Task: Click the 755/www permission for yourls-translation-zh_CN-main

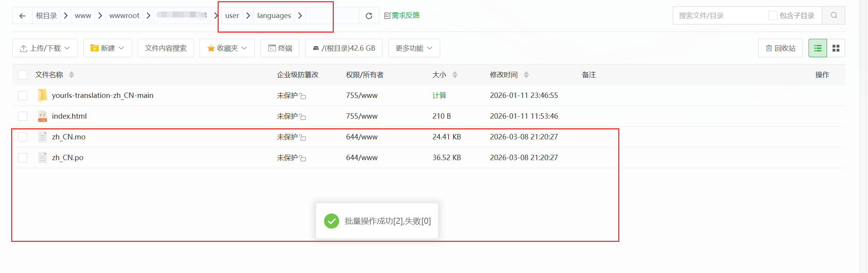Action: point(362,95)
